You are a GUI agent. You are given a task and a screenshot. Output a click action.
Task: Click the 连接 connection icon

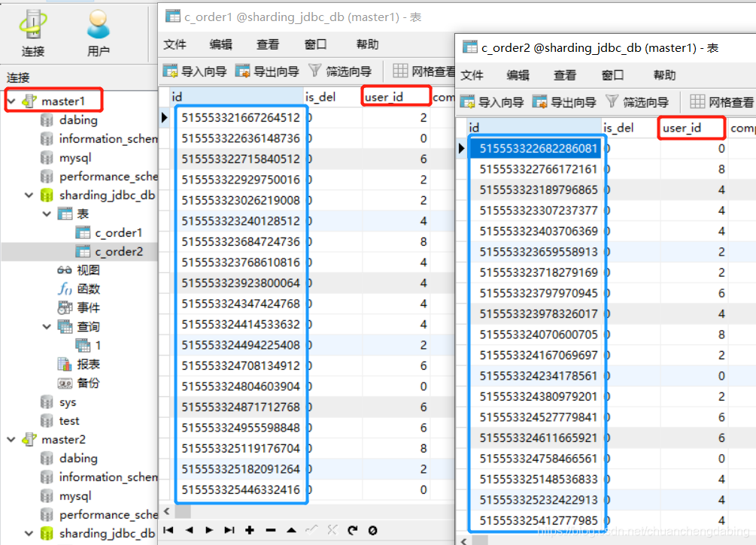(x=33, y=33)
